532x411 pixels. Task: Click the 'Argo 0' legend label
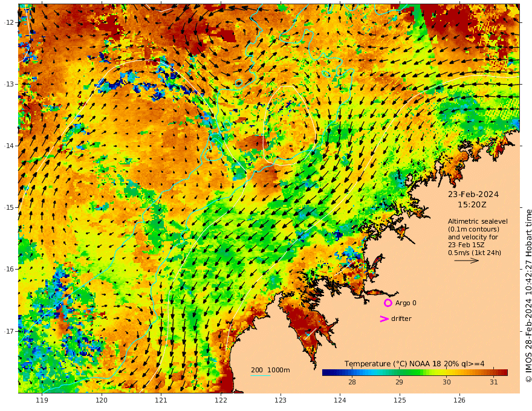pyautogui.click(x=406, y=303)
